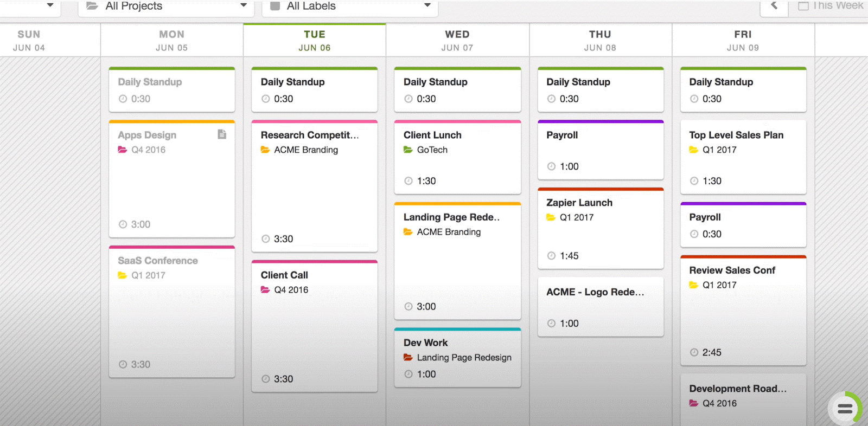Click the round menu widget at bottom right
This screenshot has width=868, height=426.
[x=845, y=409]
